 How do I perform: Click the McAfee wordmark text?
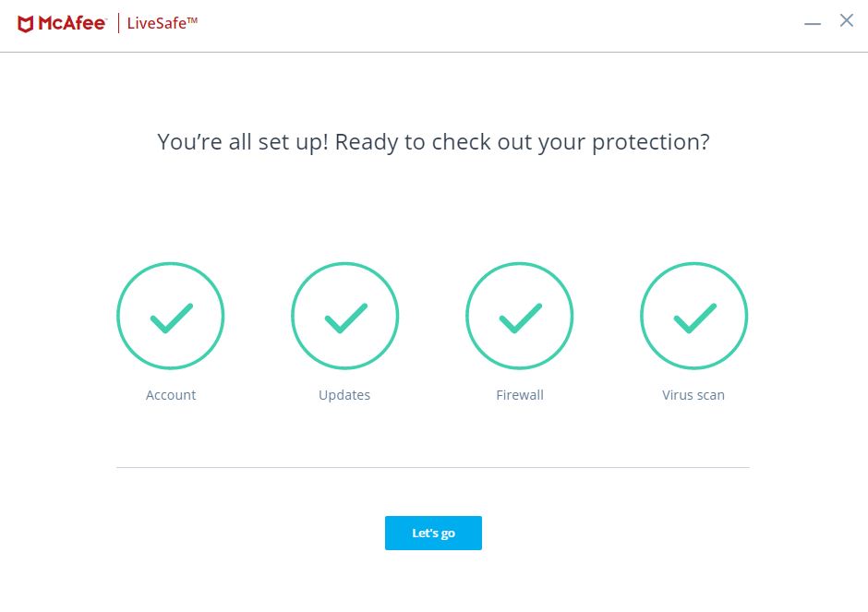[72, 23]
